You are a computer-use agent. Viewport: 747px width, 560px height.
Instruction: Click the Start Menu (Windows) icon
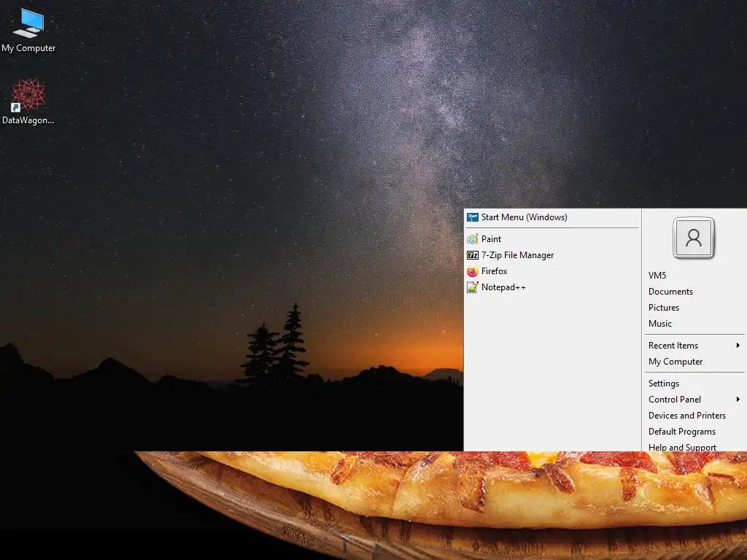(472, 217)
